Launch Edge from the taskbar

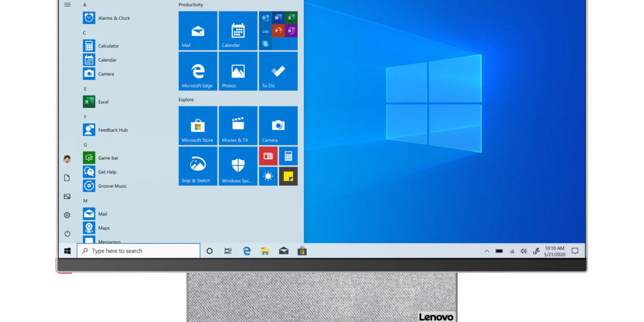(247, 251)
